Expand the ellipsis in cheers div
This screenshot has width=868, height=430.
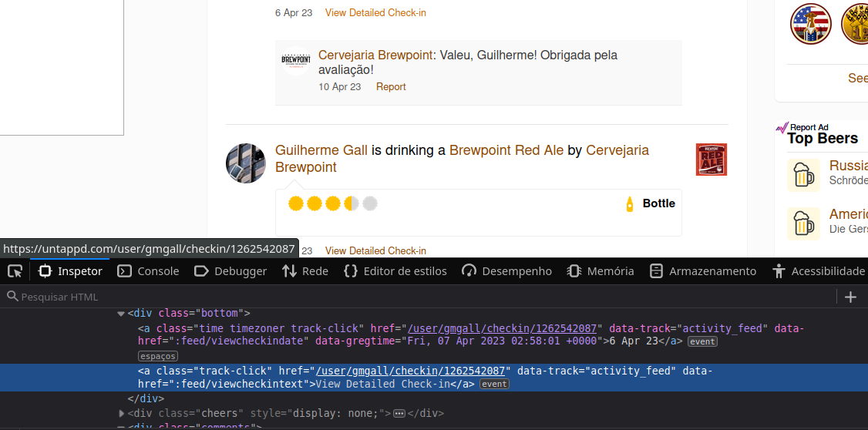[x=399, y=414]
